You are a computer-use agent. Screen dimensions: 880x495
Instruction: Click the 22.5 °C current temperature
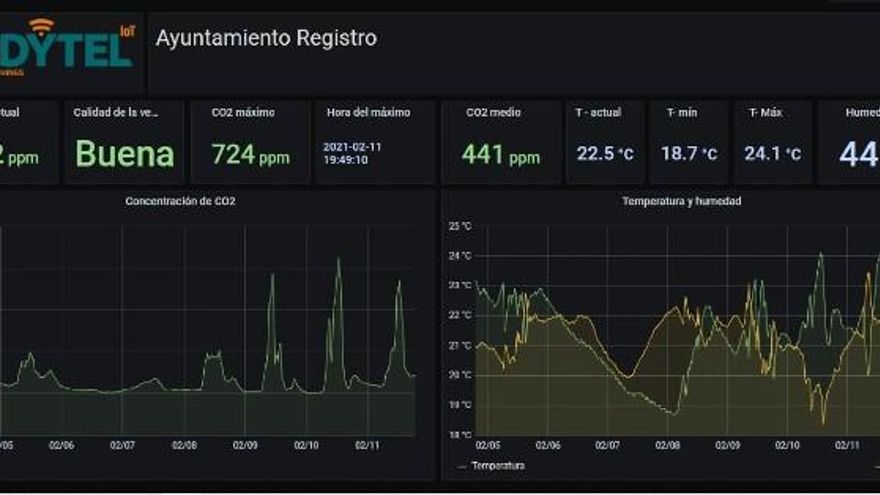click(x=605, y=153)
